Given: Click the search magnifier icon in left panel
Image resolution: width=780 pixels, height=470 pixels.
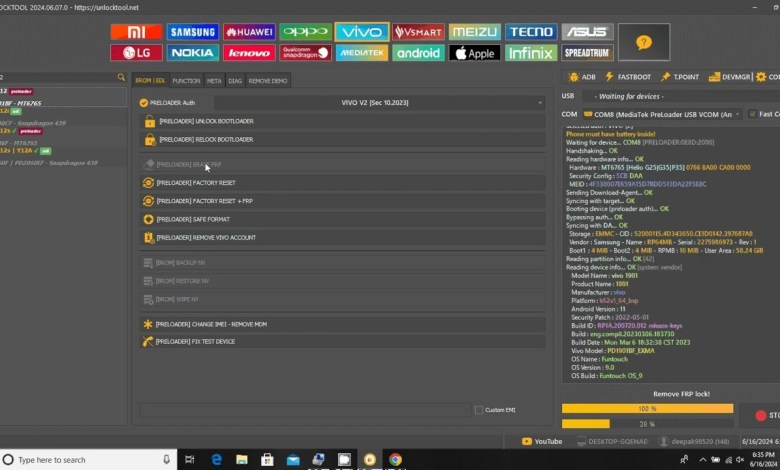Looking at the screenshot, I should tap(121, 77).
